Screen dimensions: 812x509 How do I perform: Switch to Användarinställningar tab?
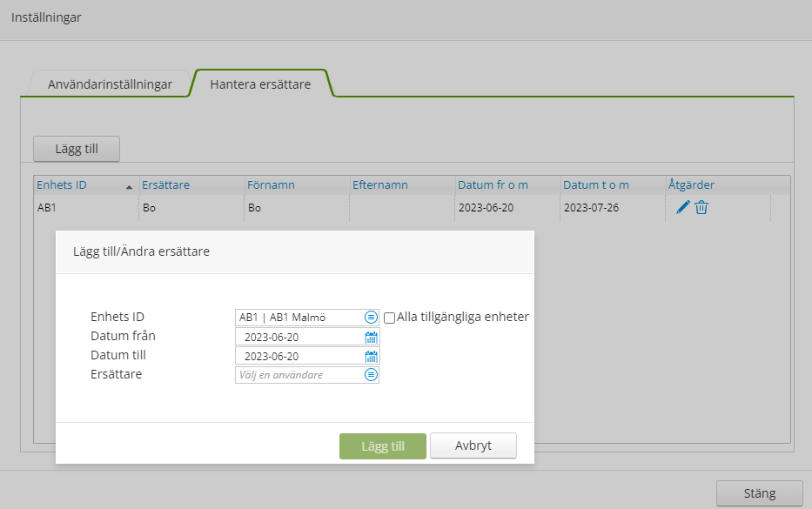110,84
